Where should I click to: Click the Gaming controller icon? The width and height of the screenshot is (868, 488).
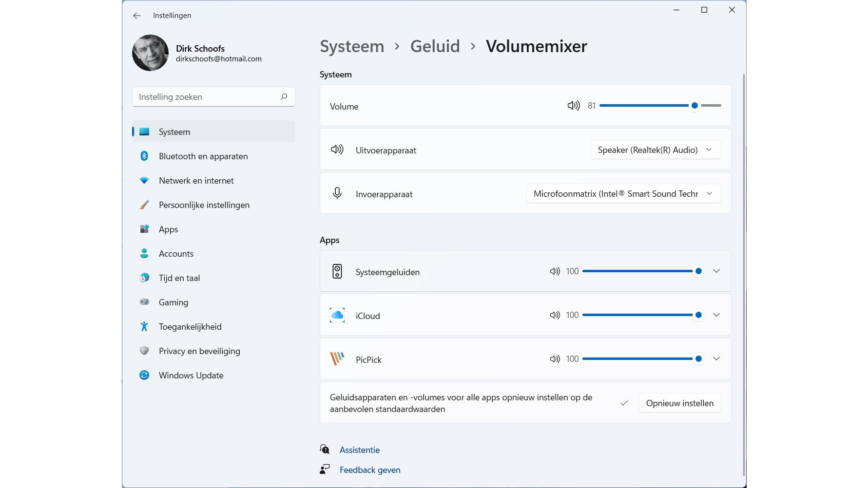click(x=144, y=302)
